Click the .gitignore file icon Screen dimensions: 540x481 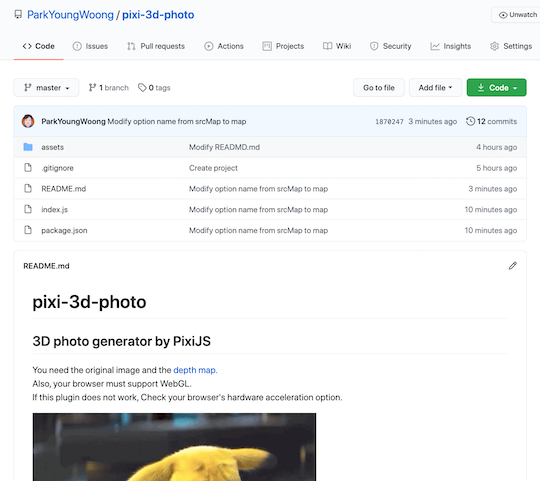(x=28, y=168)
